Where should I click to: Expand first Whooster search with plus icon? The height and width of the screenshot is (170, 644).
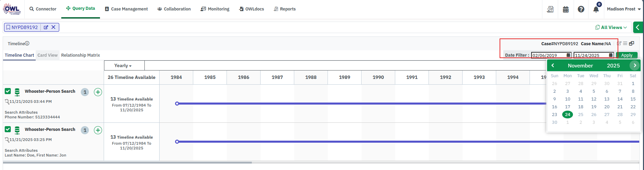tap(98, 92)
